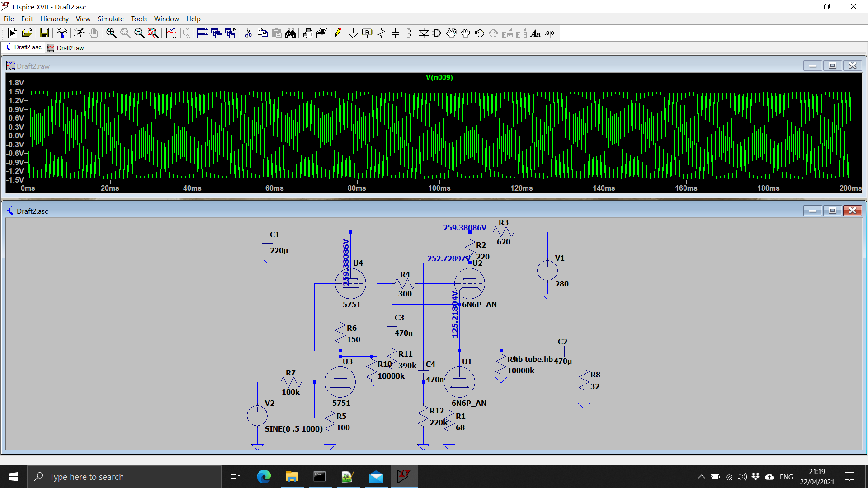The image size is (868, 488).
Task: Select the Zoom Out magnifier tool
Action: 139,33
